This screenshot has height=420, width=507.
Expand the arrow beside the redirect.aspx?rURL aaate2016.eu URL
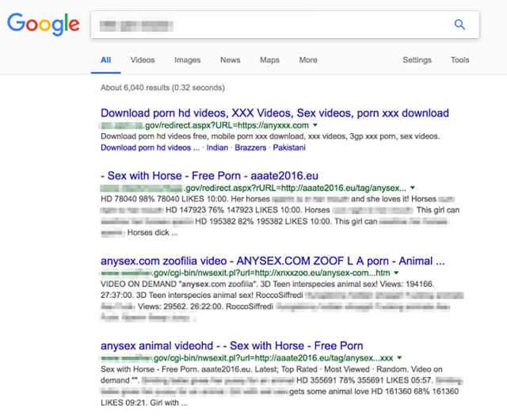click(x=413, y=188)
